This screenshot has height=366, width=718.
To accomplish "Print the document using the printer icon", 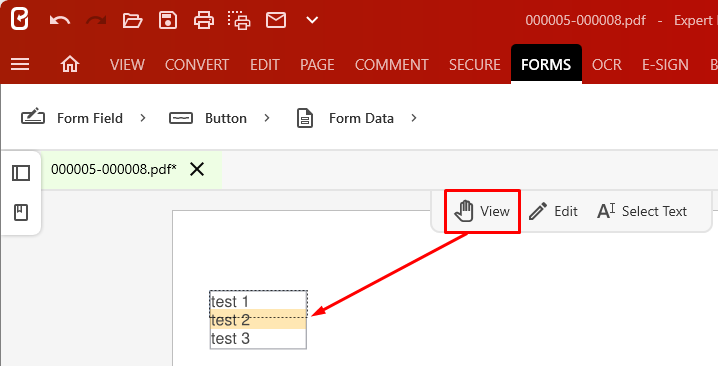I will pos(204,20).
